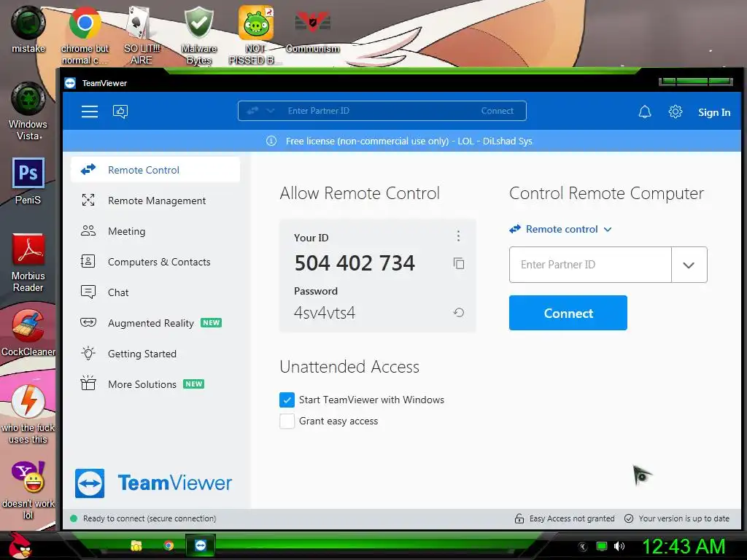Launch Chrome from the desktop
Viewport: 747px width, 560px height.
point(85,35)
